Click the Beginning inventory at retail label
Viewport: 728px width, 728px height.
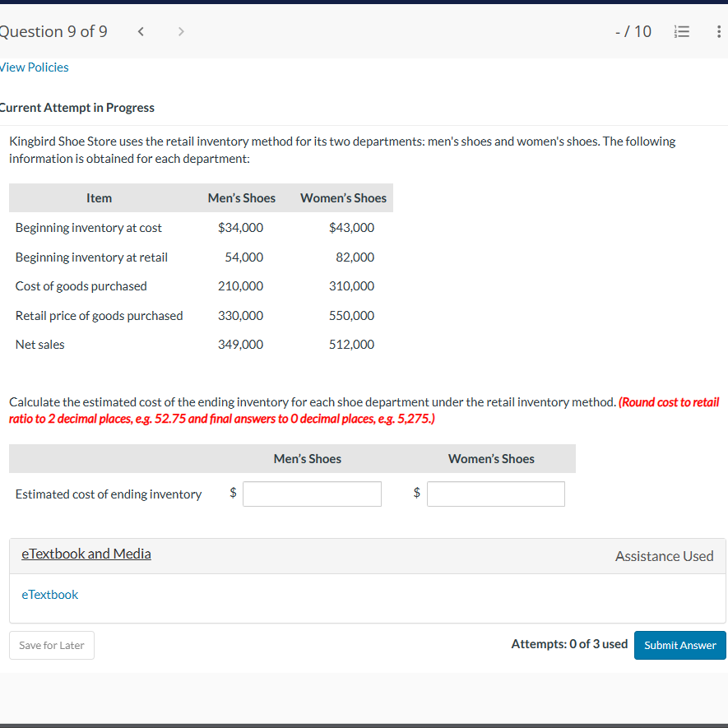91,257
